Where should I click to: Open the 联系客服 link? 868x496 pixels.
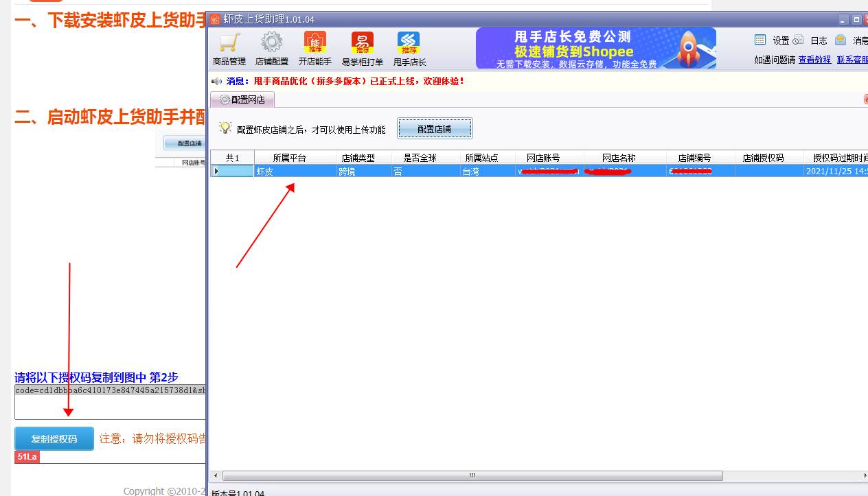pos(852,60)
